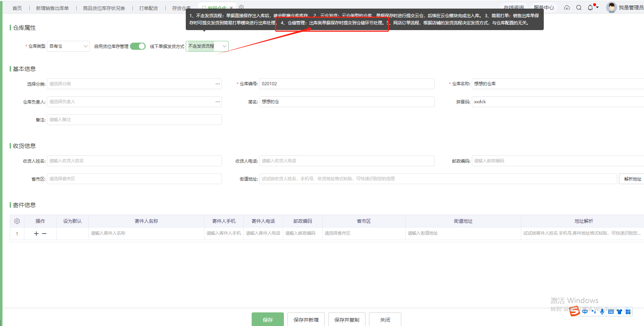Click the 请输入寄件人电话 table cell
Image resolution: width=644 pixels, height=326 pixels.
tap(263, 233)
